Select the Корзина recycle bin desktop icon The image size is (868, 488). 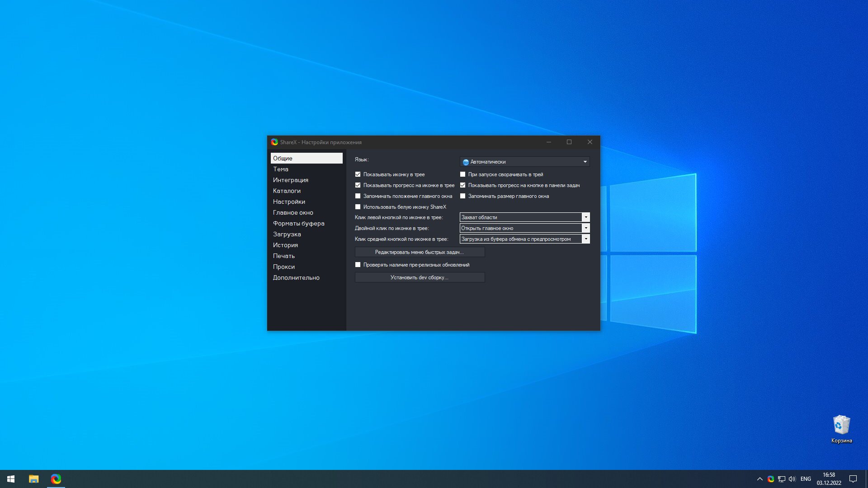click(841, 429)
